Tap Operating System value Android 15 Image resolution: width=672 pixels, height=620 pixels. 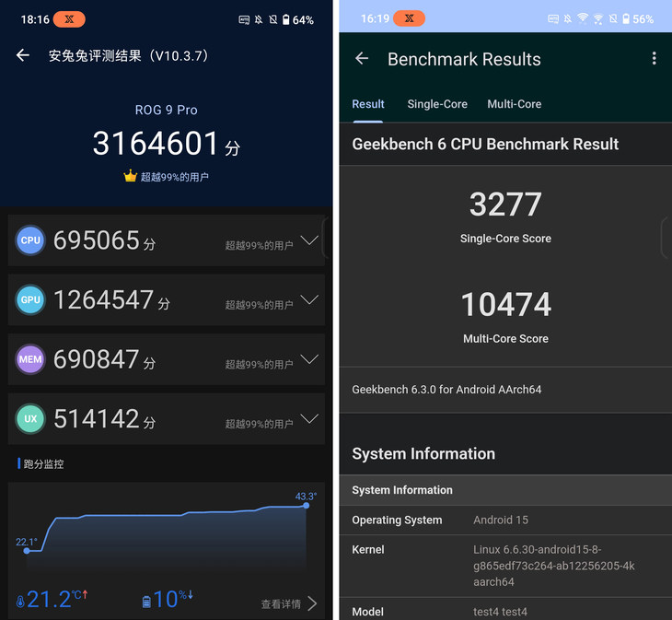501,521
